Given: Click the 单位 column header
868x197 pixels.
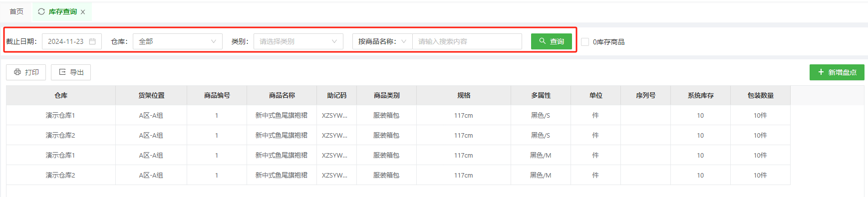Looking at the screenshot, I should click(596, 95).
